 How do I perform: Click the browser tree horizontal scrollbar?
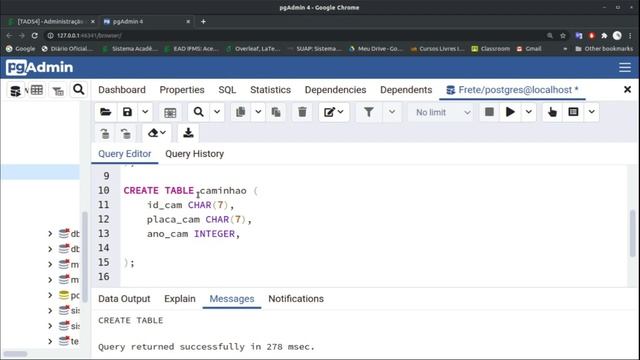(x=15, y=354)
